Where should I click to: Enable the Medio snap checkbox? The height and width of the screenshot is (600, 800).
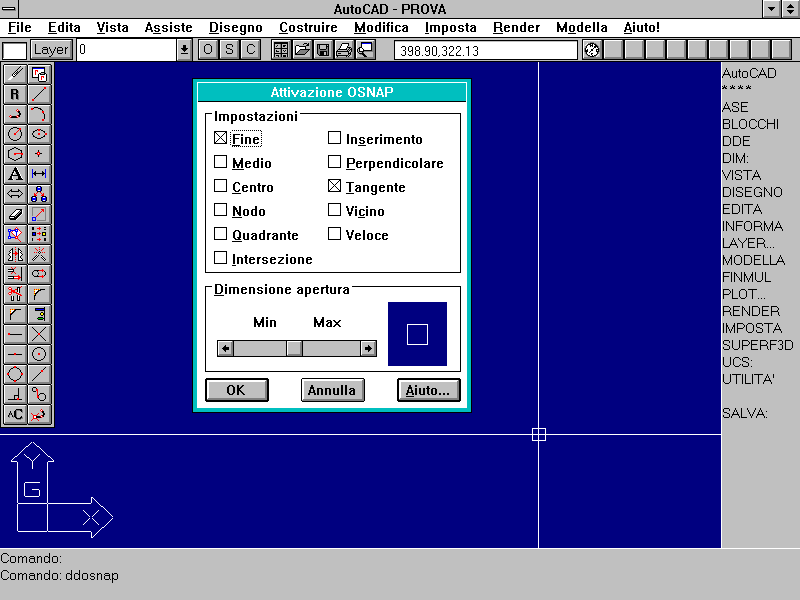tap(220, 162)
